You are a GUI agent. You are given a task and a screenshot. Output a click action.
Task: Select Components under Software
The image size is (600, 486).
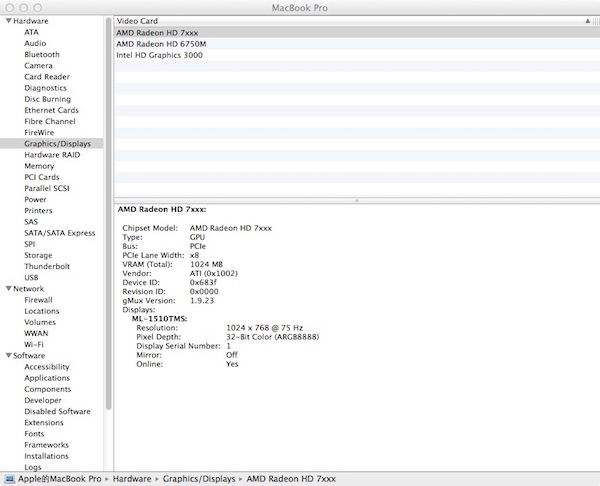point(47,389)
